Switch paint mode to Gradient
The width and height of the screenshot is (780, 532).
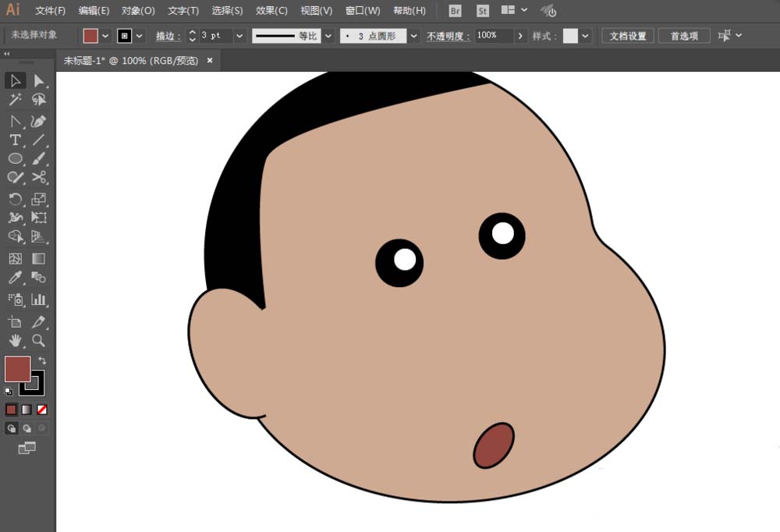(x=27, y=410)
